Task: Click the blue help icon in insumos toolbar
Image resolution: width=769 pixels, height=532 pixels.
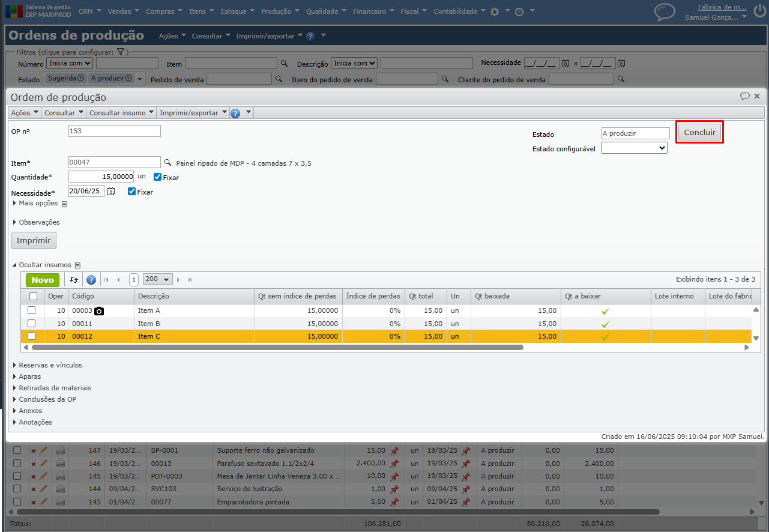Action: (x=91, y=280)
